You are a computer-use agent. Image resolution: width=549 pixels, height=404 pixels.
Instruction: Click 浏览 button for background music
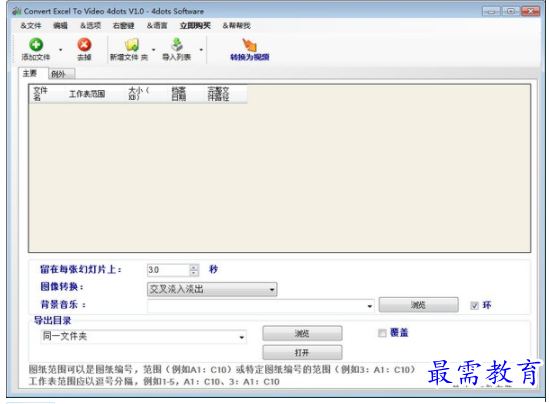[418, 305]
